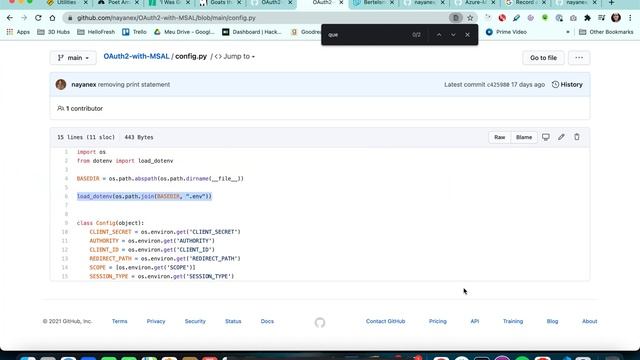
Task: Open the OAuth2-with-MSAL repository link
Action: 136,56
